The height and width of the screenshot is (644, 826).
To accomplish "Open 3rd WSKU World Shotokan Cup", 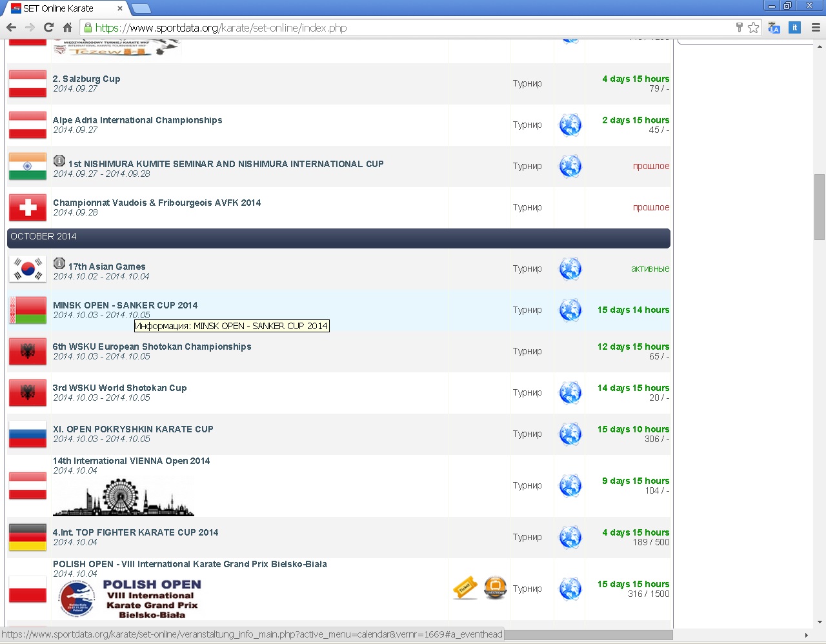I will (x=120, y=388).
